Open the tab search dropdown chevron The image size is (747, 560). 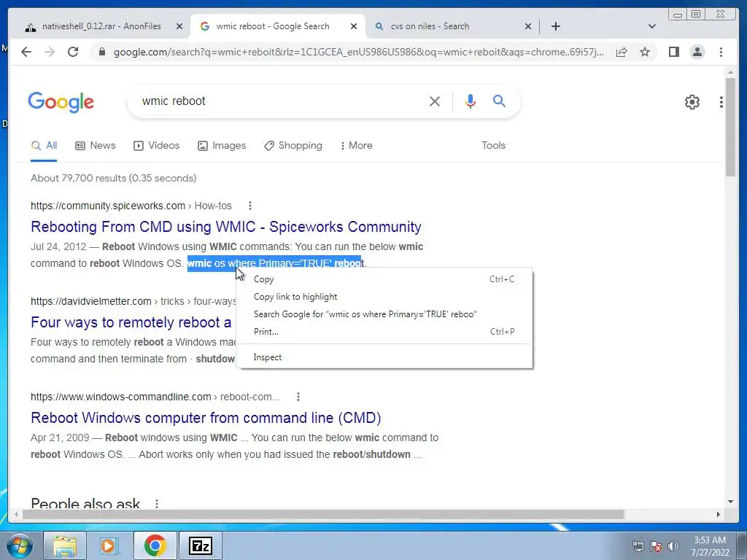click(652, 26)
